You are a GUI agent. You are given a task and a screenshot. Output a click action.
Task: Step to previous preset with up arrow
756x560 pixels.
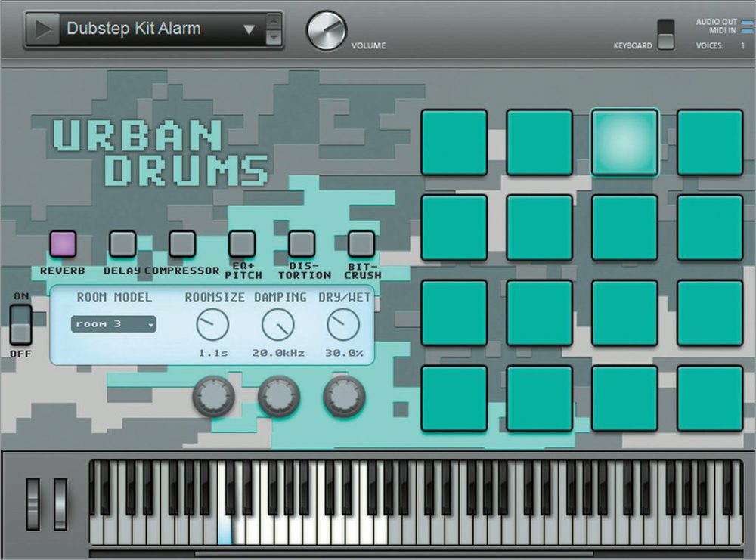click(x=274, y=21)
